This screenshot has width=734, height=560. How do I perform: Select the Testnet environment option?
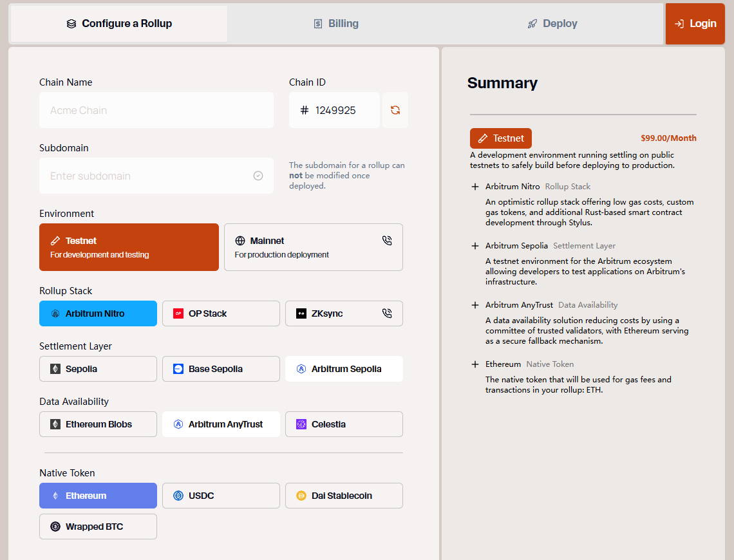click(x=129, y=247)
